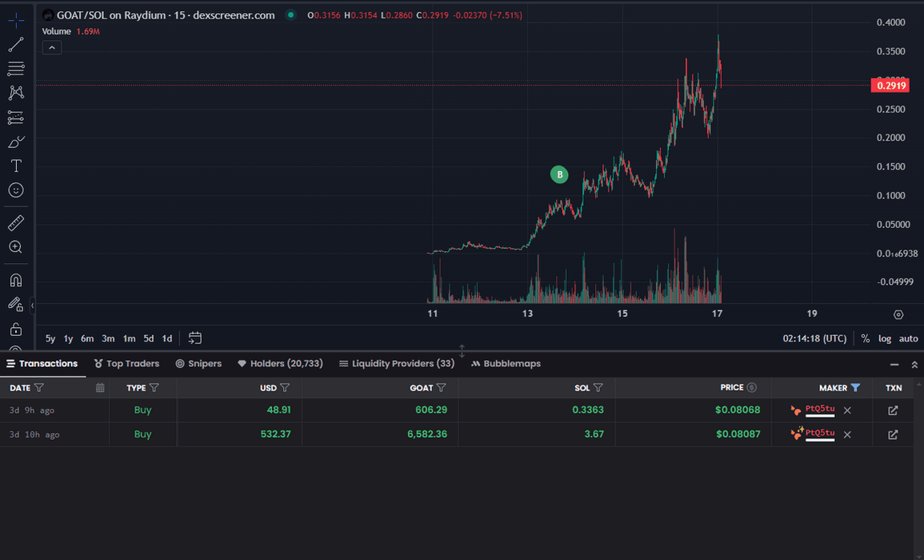Open the long position forecasting tool
Viewport: 924px width, 560px height.
tap(16, 118)
